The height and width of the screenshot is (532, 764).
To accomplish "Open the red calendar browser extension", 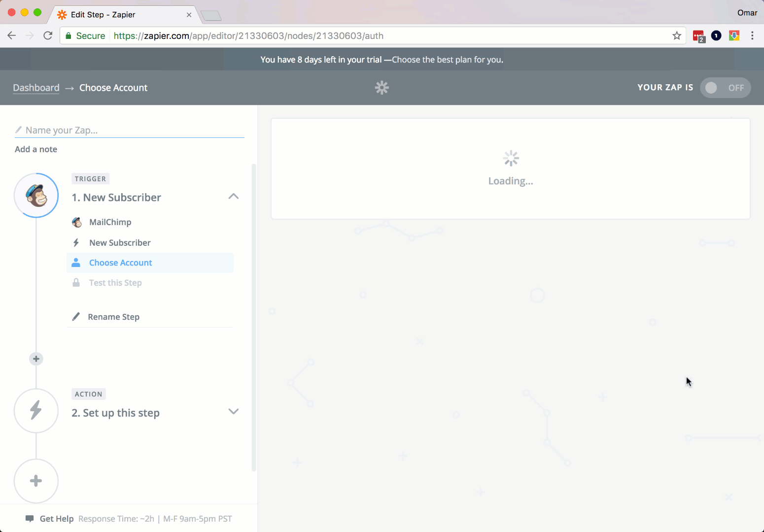I will [x=698, y=36].
